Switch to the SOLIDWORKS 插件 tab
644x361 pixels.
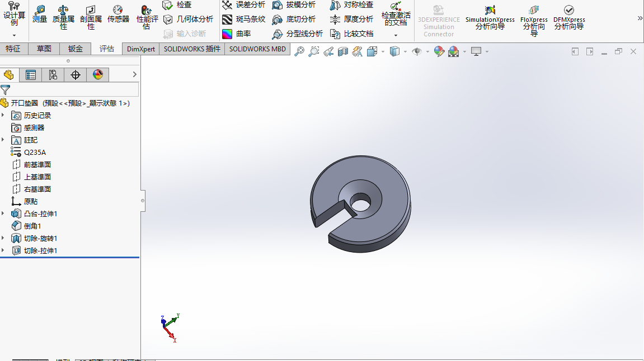192,49
